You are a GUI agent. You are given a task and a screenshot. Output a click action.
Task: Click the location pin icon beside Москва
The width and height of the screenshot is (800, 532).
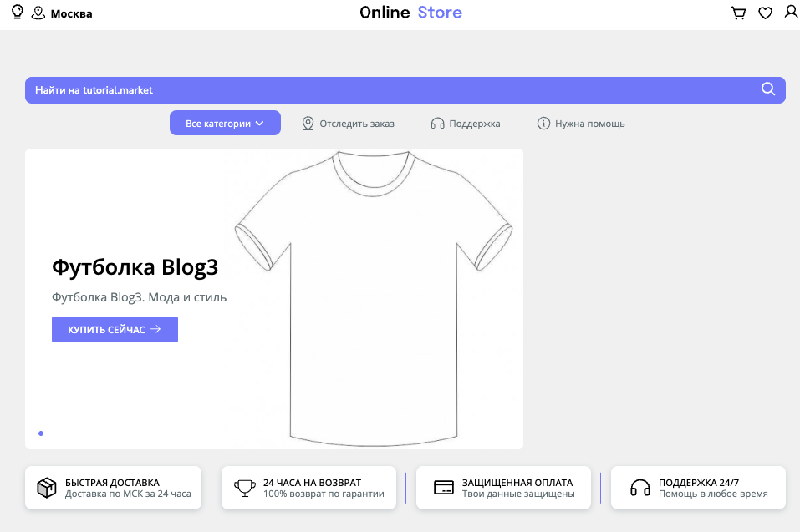click(38, 13)
